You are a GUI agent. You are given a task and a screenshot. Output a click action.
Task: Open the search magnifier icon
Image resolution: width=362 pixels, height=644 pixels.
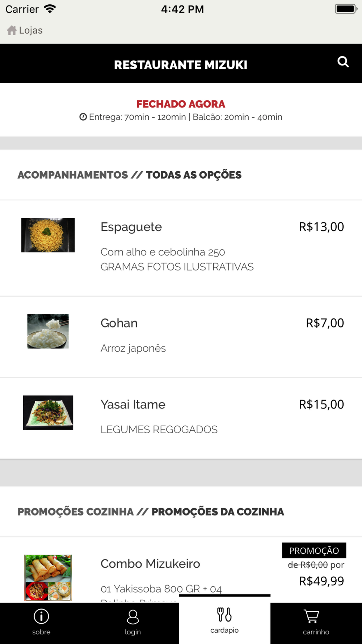coord(343,62)
